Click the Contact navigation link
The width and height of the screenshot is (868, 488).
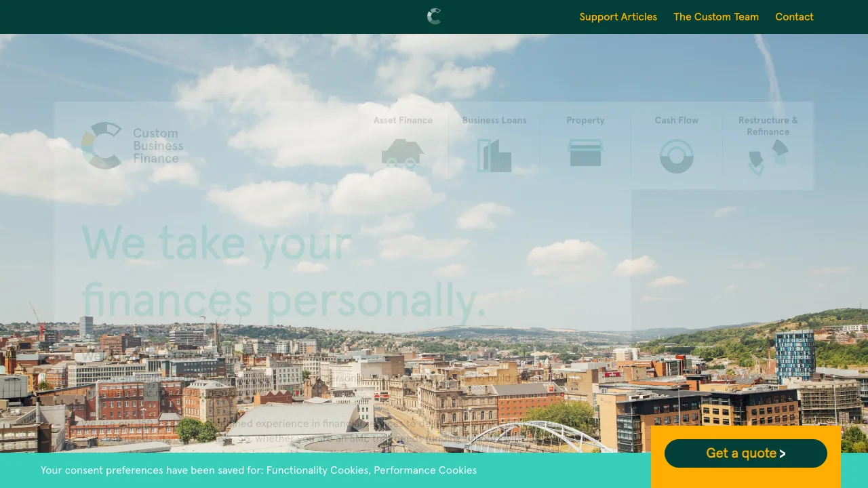click(794, 17)
